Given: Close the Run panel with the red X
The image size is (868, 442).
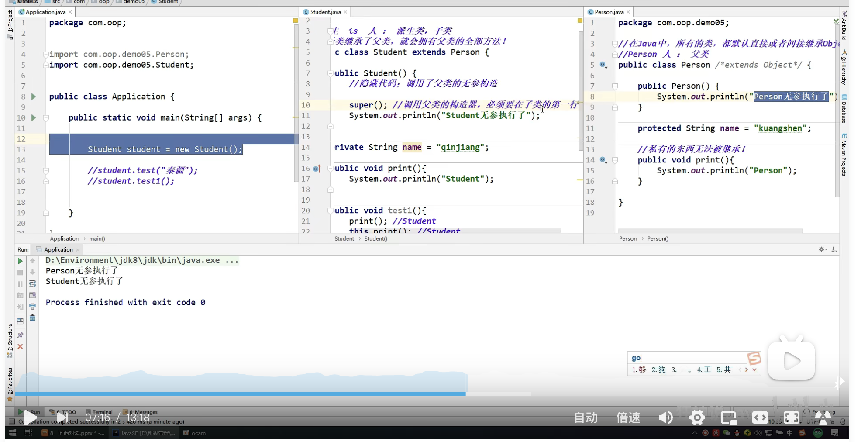Looking at the screenshot, I should click(20, 346).
